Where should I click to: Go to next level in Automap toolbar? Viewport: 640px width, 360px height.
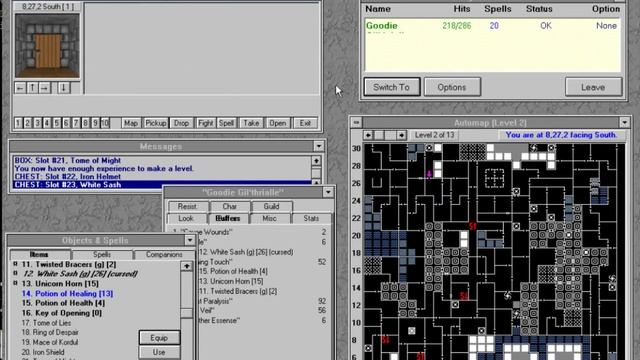[x=402, y=135]
